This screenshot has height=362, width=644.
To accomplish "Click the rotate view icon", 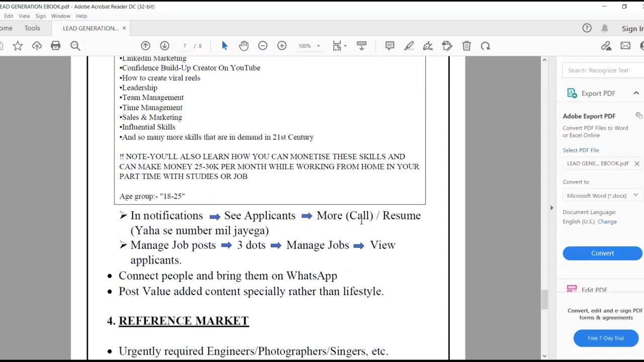I will 486,46.
